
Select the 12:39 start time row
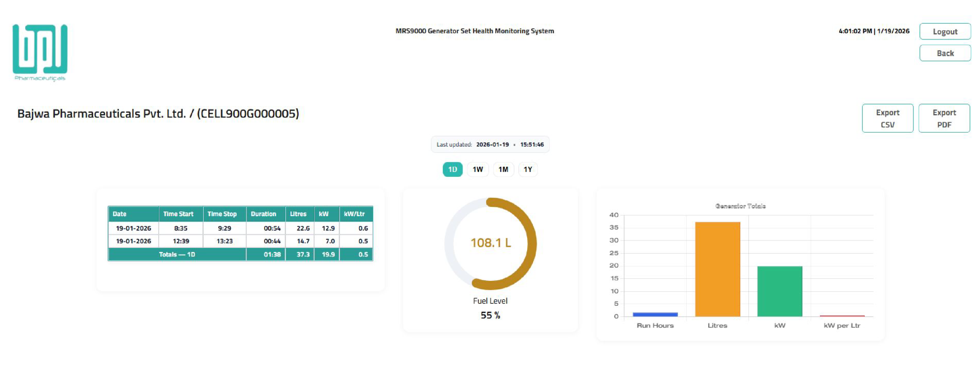tap(180, 241)
